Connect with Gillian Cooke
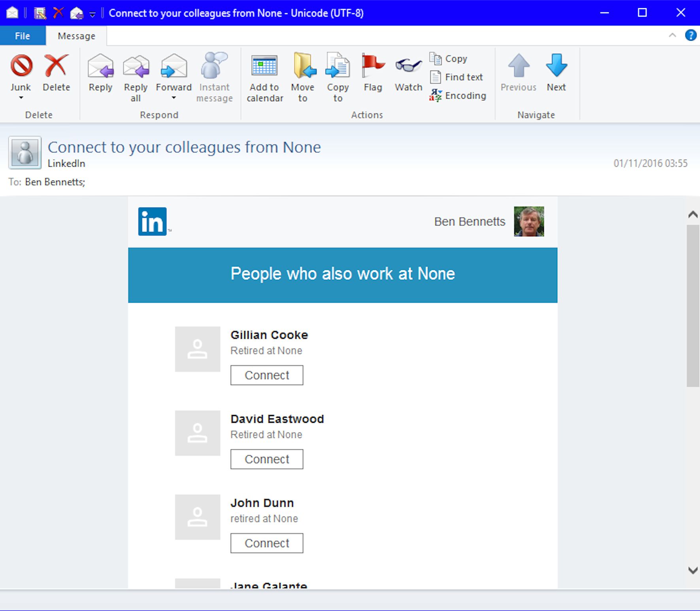The width and height of the screenshot is (700, 611). (x=267, y=375)
